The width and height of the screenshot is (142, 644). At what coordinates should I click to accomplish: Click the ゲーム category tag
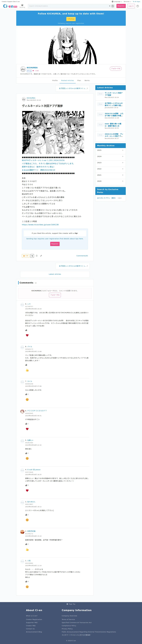(x=29, y=71)
